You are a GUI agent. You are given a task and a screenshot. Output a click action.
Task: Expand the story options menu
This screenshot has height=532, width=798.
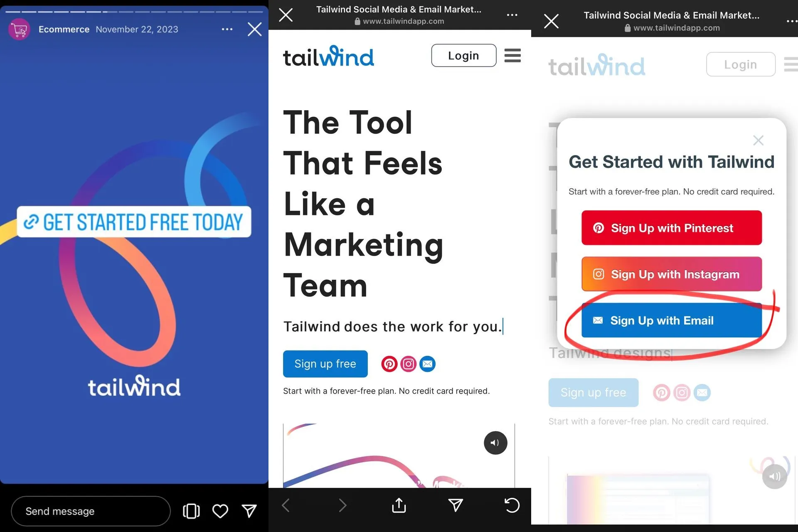pos(227,29)
